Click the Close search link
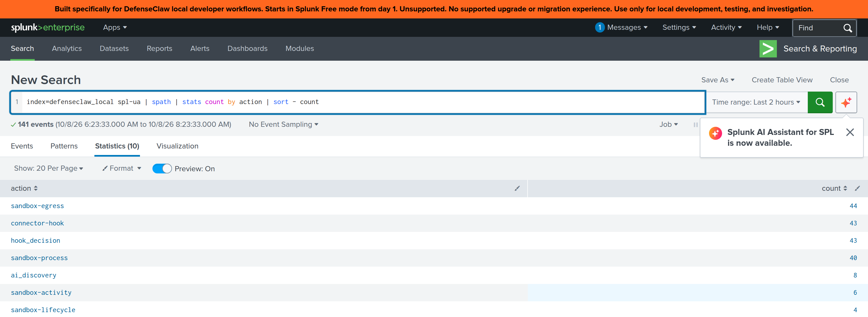 tap(839, 80)
